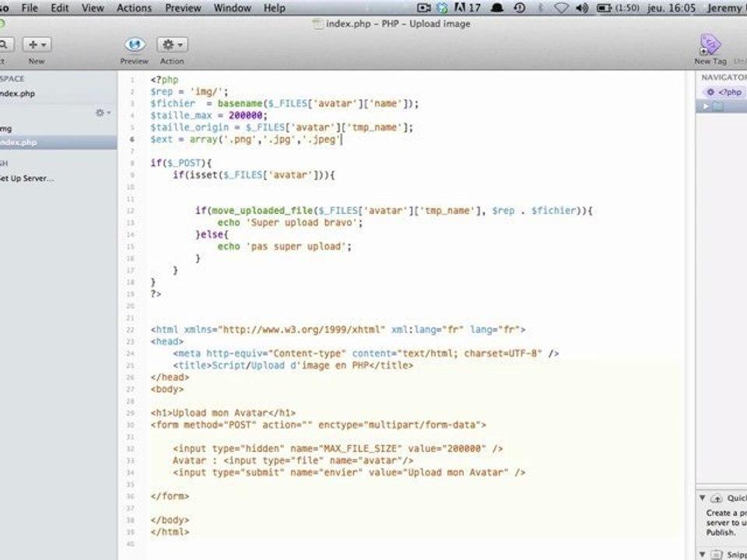Open the Action gear dropdown in toolbar
Image resolution: width=747 pixels, height=560 pixels.
click(173, 45)
